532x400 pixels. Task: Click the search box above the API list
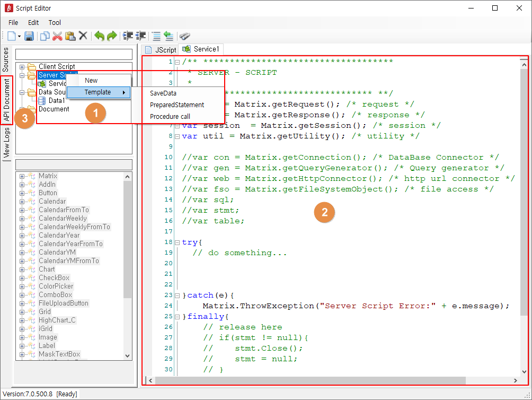[x=74, y=164]
